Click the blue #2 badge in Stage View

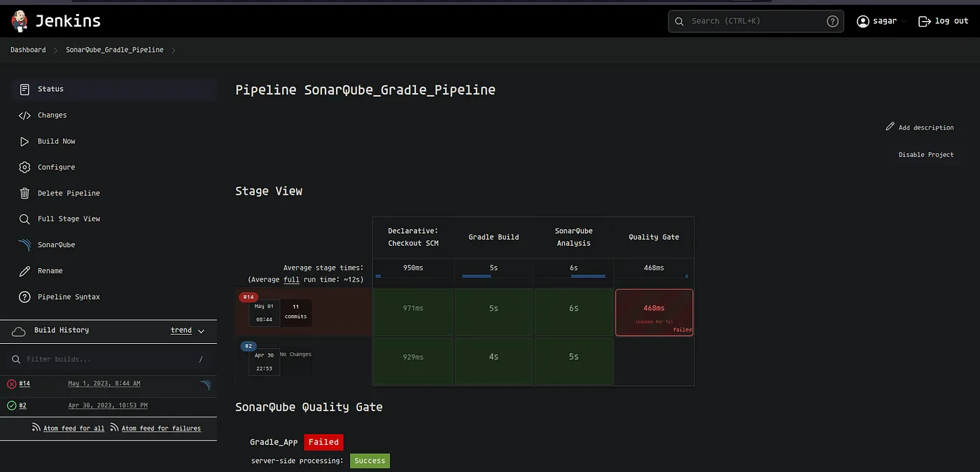(x=248, y=346)
